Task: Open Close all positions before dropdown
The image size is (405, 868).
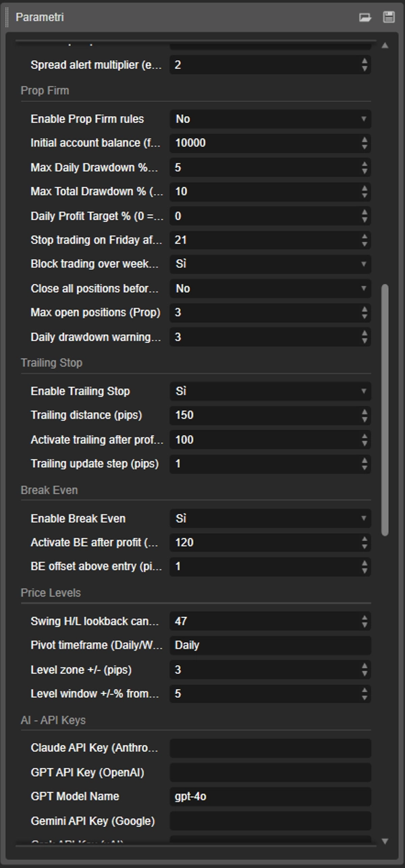Action: click(270, 288)
